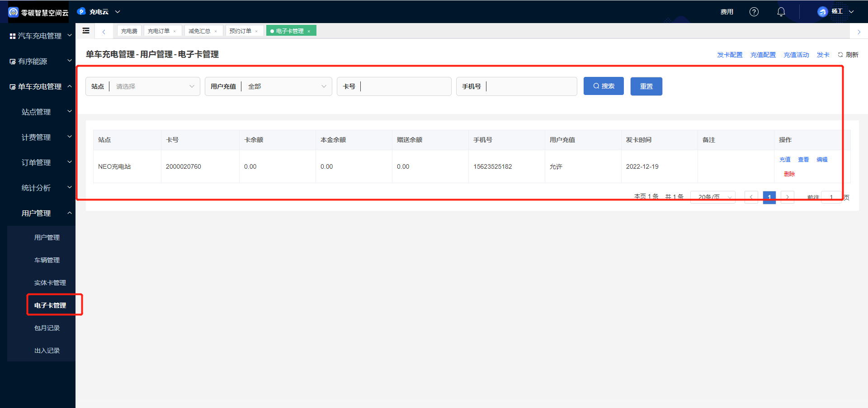Open the 站点 select dropdown
This screenshot has height=408, width=868.
(x=143, y=86)
